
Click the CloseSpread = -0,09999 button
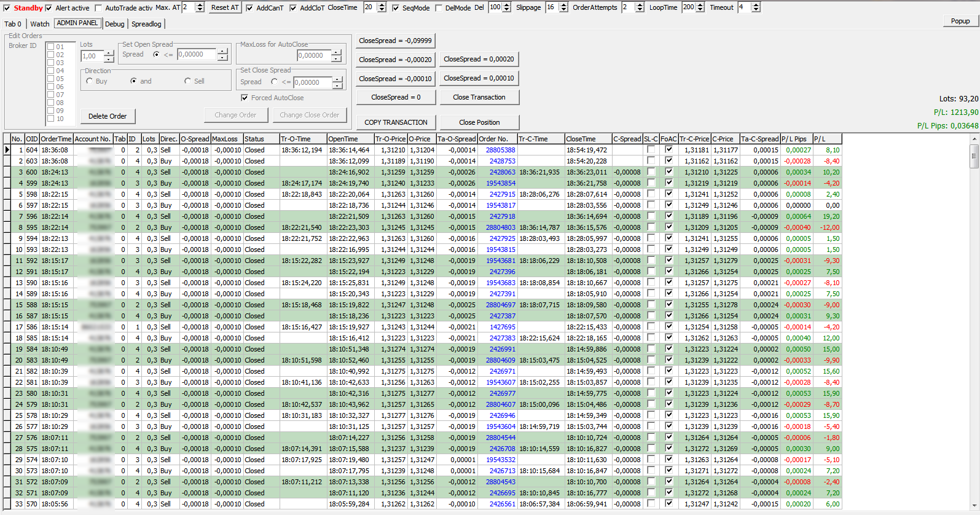click(396, 41)
